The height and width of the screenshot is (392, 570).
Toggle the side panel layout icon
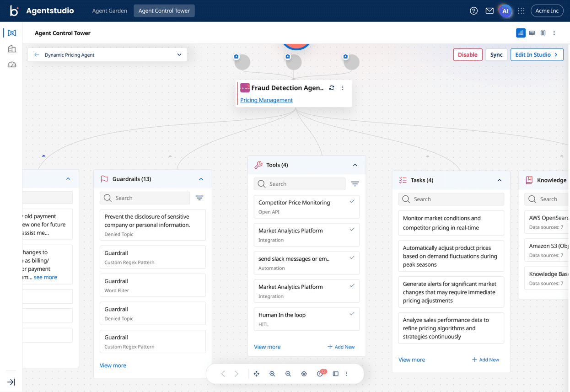click(336, 374)
